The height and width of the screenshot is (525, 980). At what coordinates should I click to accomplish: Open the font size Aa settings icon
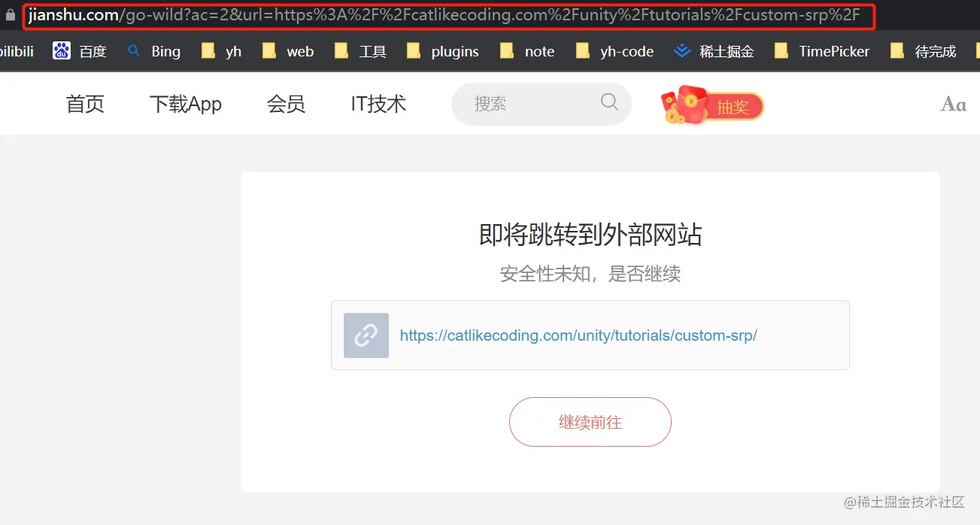pyautogui.click(x=953, y=104)
